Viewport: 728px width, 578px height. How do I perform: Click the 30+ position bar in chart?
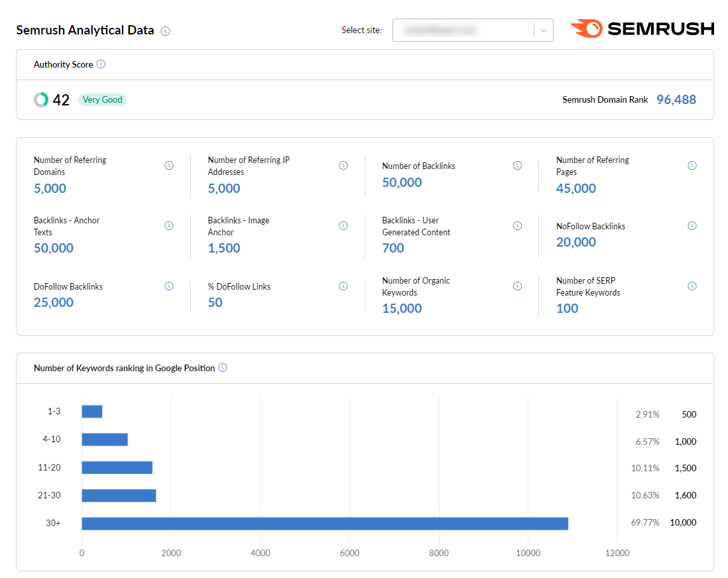tap(325, 524)
